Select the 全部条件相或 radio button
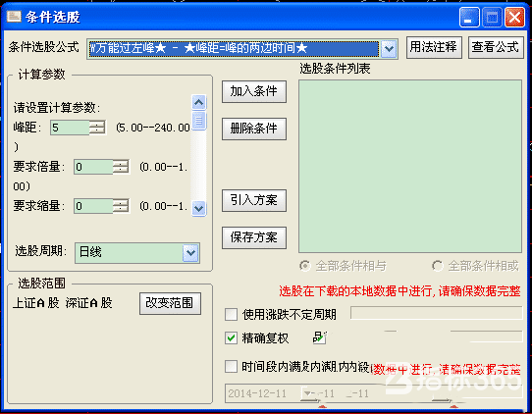532x414 pixels. coord(438,266)
